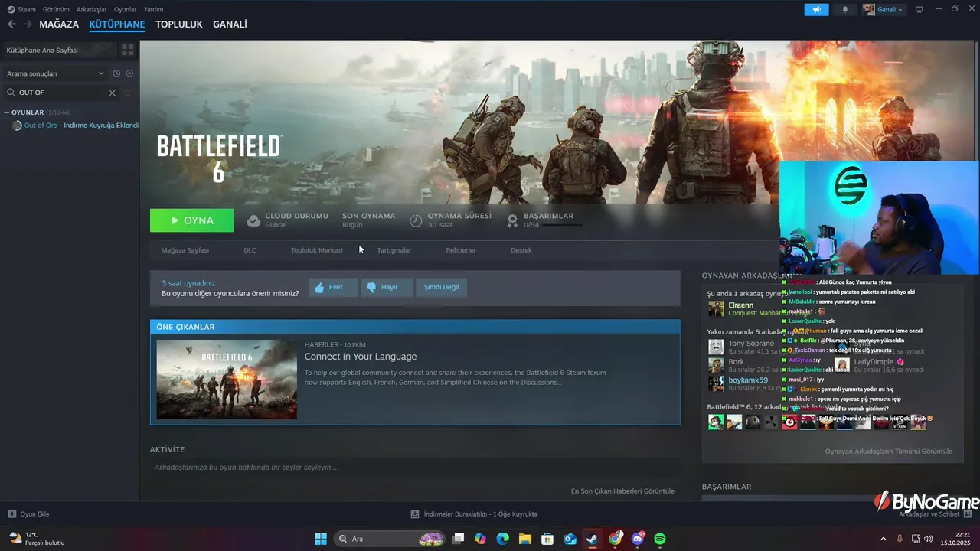
Task: Open Oyunlar menu
Action: 126,9
